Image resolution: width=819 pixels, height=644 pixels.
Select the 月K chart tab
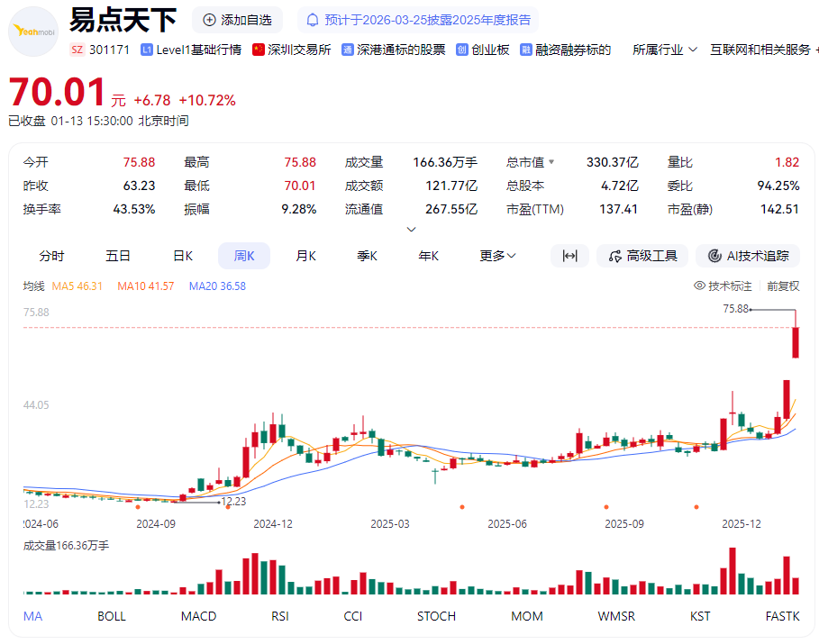[306, 256]
